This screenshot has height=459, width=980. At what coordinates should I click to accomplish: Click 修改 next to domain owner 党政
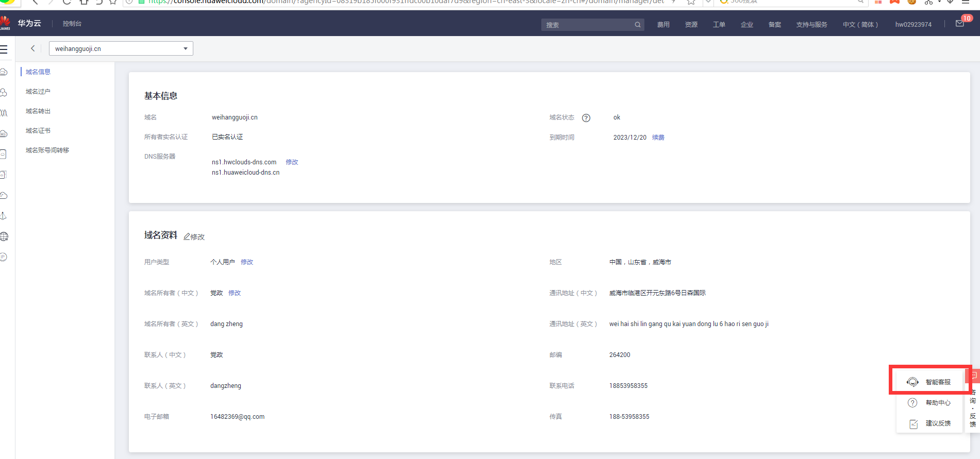[x=235, y=293]
